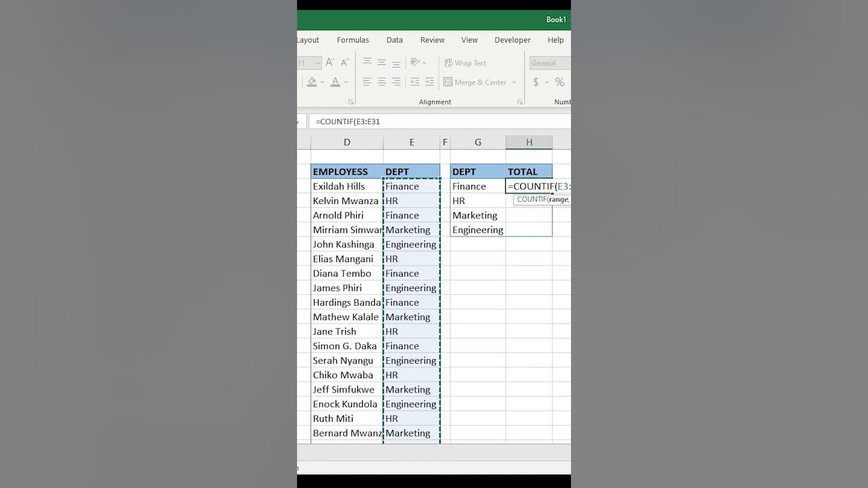Select column E header

(412, 142)
